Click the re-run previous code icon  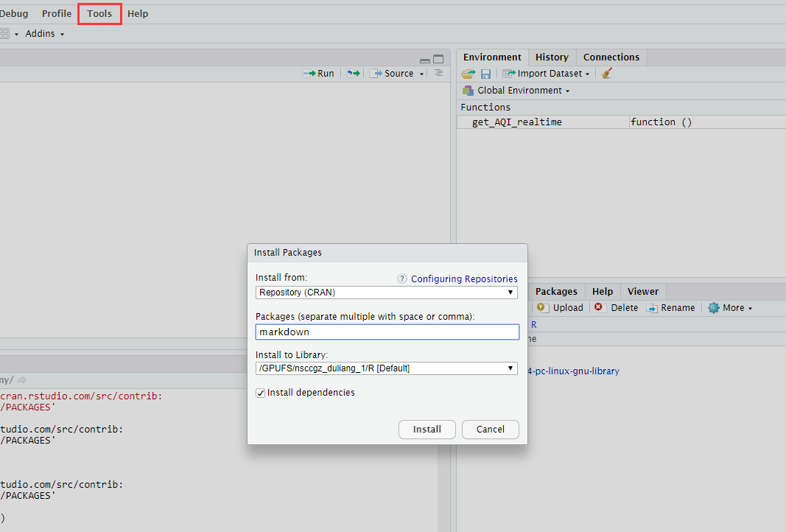354,73
